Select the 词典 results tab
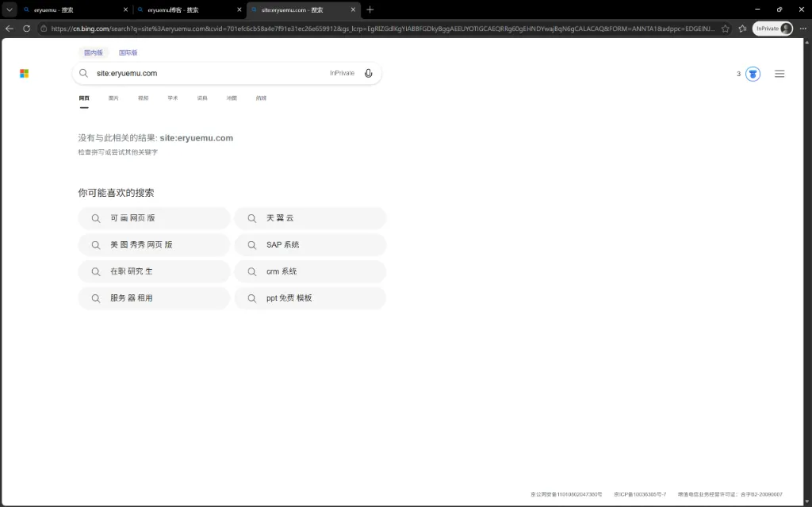This screenshot has width=812, height=507. (202, 98)
